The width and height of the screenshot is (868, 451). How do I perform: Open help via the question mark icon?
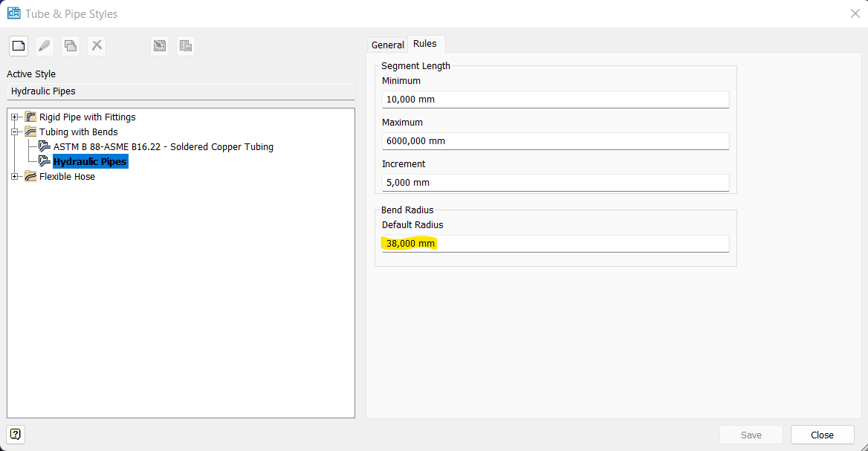(x=16, y=434)
